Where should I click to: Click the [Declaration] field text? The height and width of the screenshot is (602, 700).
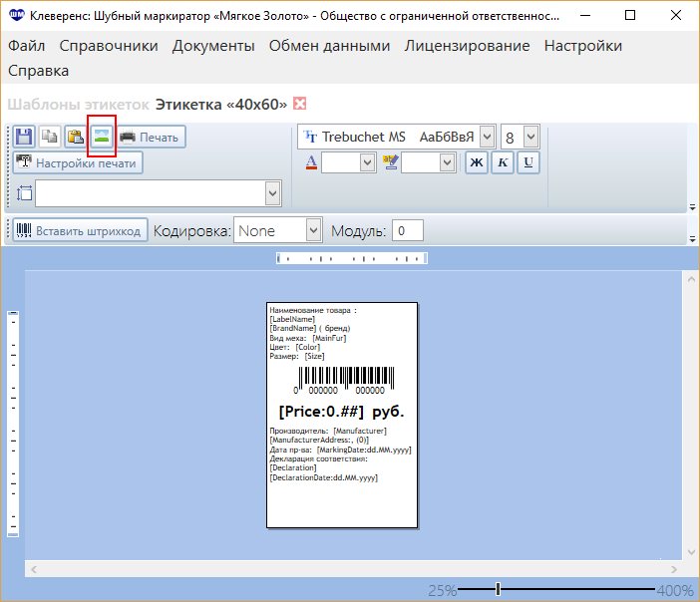click(293, 467)
